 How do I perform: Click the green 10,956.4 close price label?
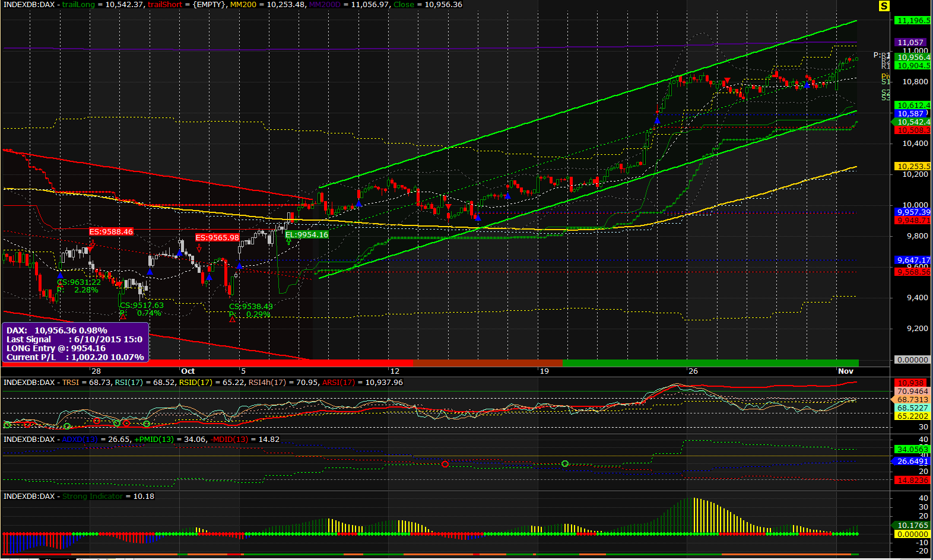913,58
